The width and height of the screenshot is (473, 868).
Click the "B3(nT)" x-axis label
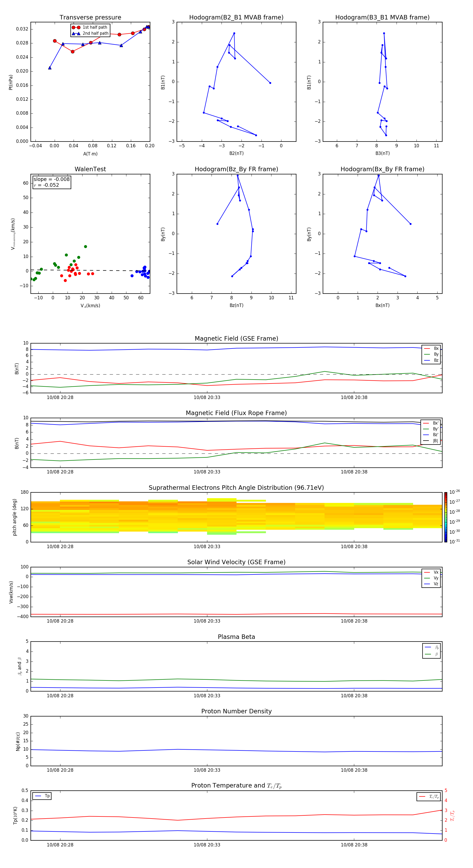(382, 153)
